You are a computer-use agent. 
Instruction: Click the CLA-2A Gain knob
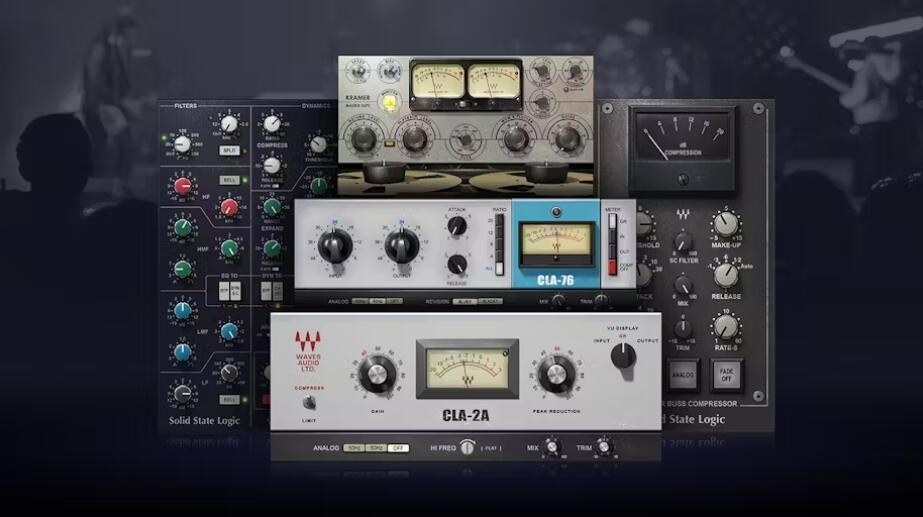[x=377, y=373]
